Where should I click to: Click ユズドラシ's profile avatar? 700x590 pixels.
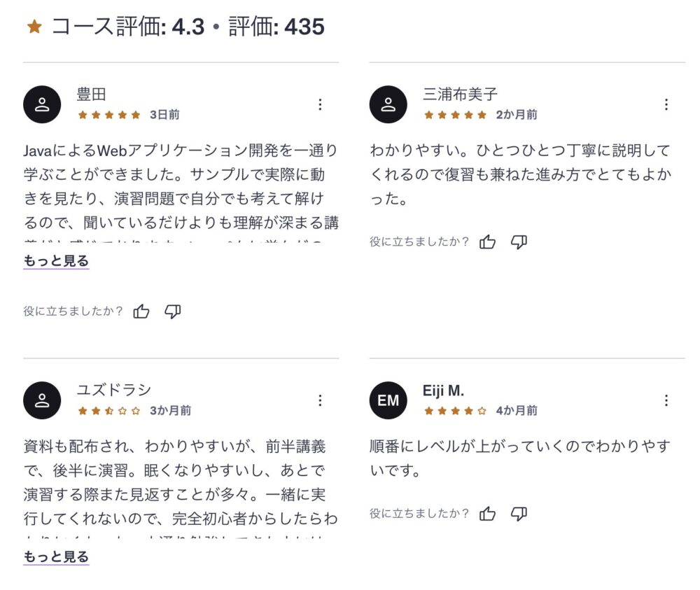[x=42, y=400]
